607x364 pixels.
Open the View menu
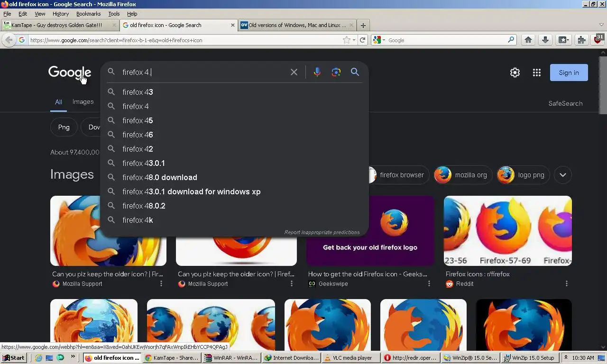[40, 14]
